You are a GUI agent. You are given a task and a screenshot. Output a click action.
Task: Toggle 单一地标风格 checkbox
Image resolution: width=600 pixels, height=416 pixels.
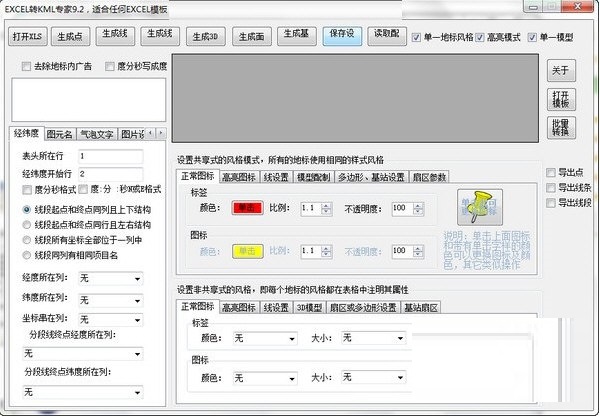(416, 38)
